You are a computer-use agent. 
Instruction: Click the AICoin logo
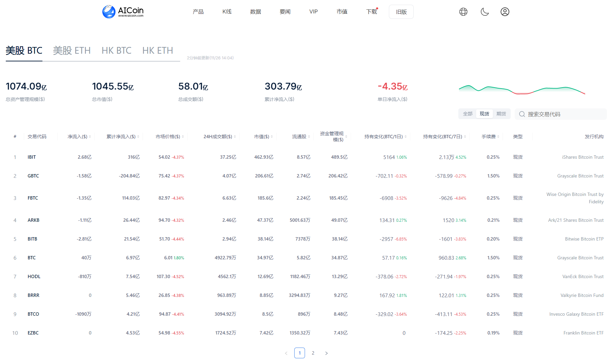(x=123, y=12)
